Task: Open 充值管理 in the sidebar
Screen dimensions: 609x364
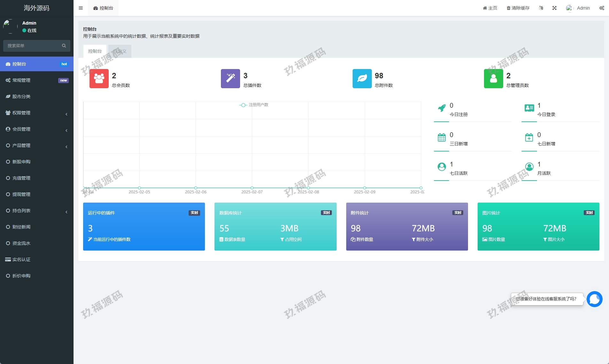Action: tap(21, 178)
